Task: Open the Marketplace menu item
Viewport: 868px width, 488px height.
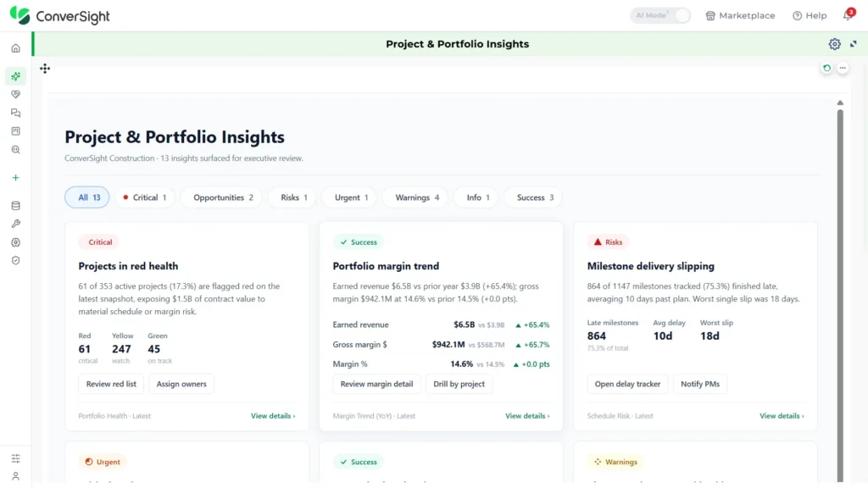Action: 740,15
